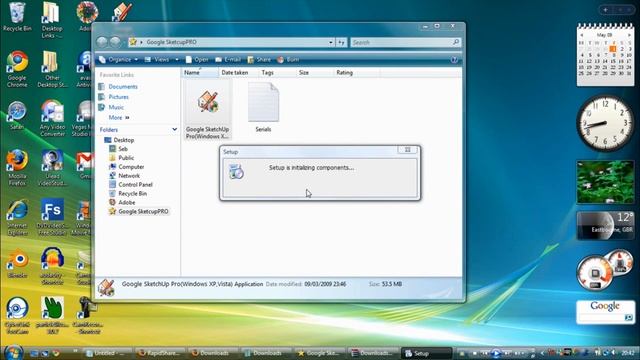The width and height of the screenshot is (640, 360).
Task: Expand More favorite links
Action: click(119, 118)
